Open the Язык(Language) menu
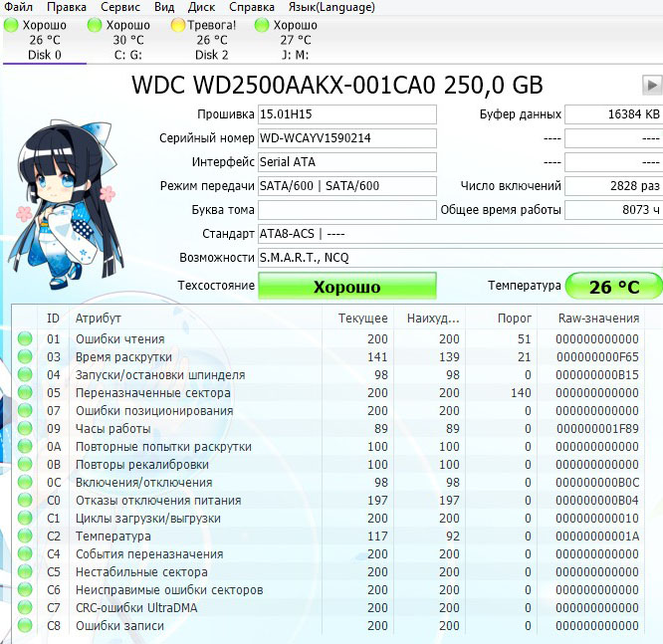The image size is (663, 644). point(331,7)
